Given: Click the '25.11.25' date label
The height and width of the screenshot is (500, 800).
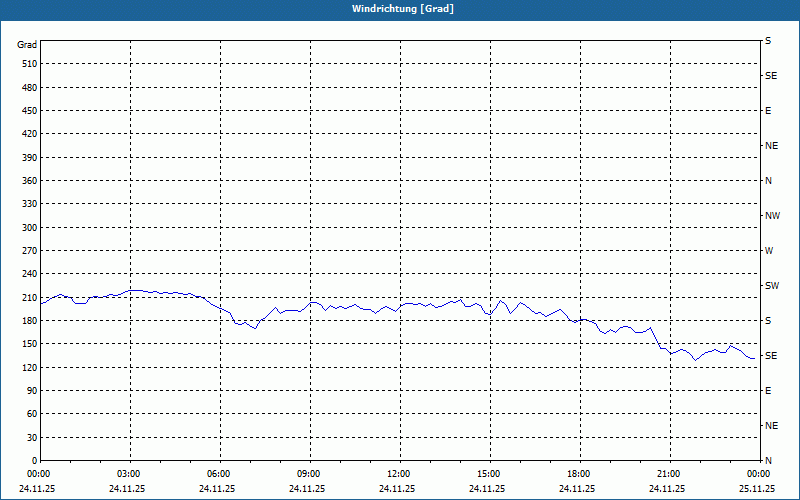Looking at the screenshot, I should click(757, 488).
